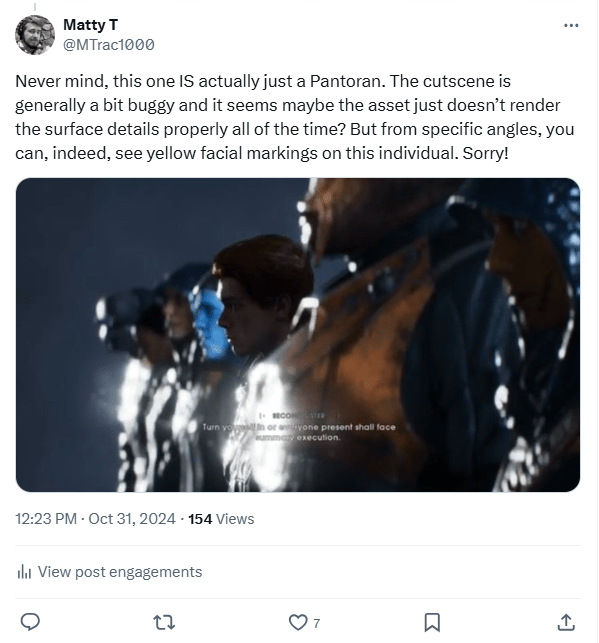Image resolution: width=599 pixels, height=643 pixels.
Task: Click the word 'Sorry!' ending the tweet
Action: 485,153
